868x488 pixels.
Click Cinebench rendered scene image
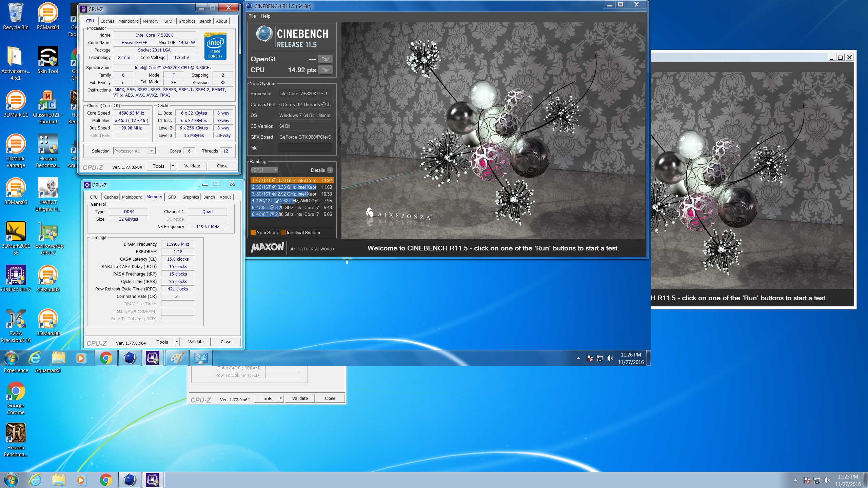493,130
